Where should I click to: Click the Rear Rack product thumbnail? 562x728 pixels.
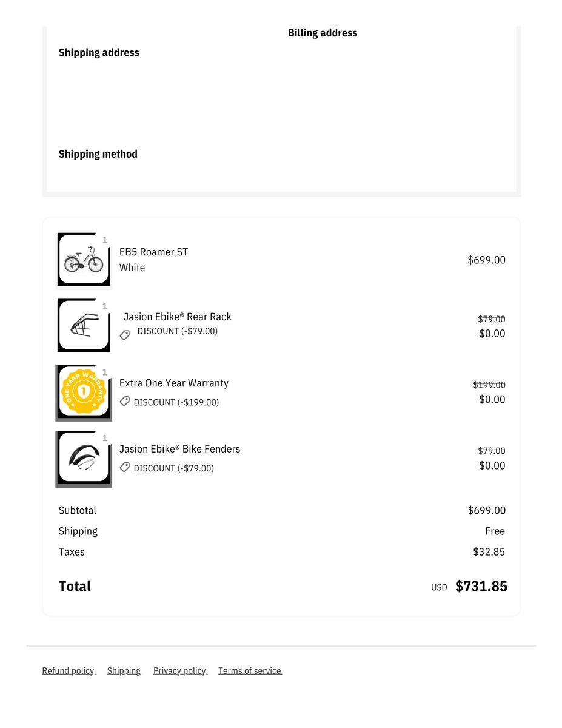84,326
